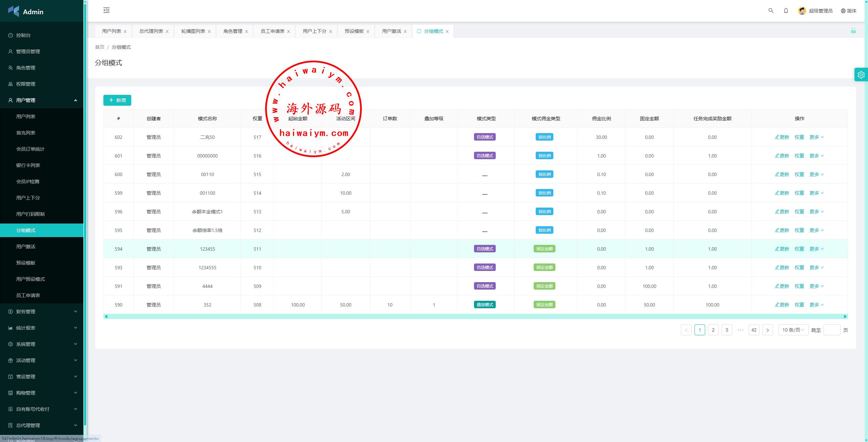The height and width of the screenshot is (442, 868).
Task: Click the horizontal table scrollbar
Action: pos(475,316)
